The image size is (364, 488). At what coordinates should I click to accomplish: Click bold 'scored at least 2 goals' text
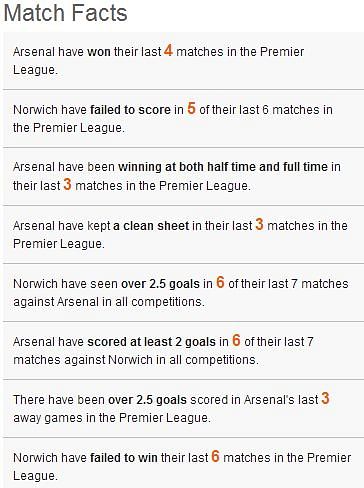pyautogui.click(x=151, y=342)
